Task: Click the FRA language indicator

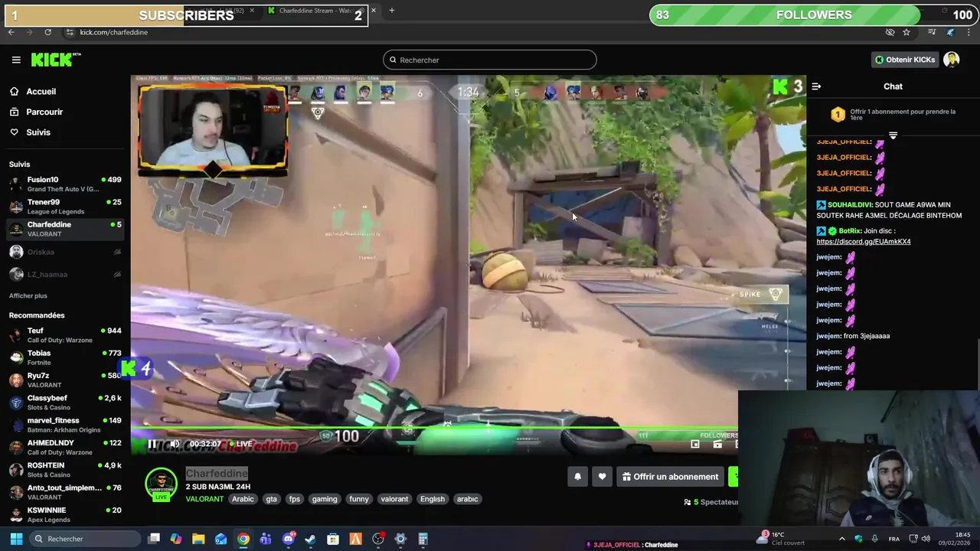Action: (894, 539)
